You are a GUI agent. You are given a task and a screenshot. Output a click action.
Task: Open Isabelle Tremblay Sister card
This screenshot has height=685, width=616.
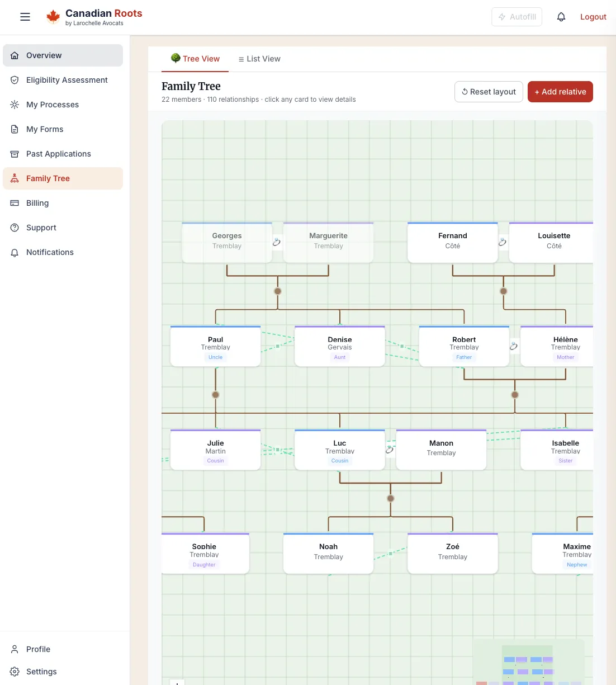tap(557, 450)
